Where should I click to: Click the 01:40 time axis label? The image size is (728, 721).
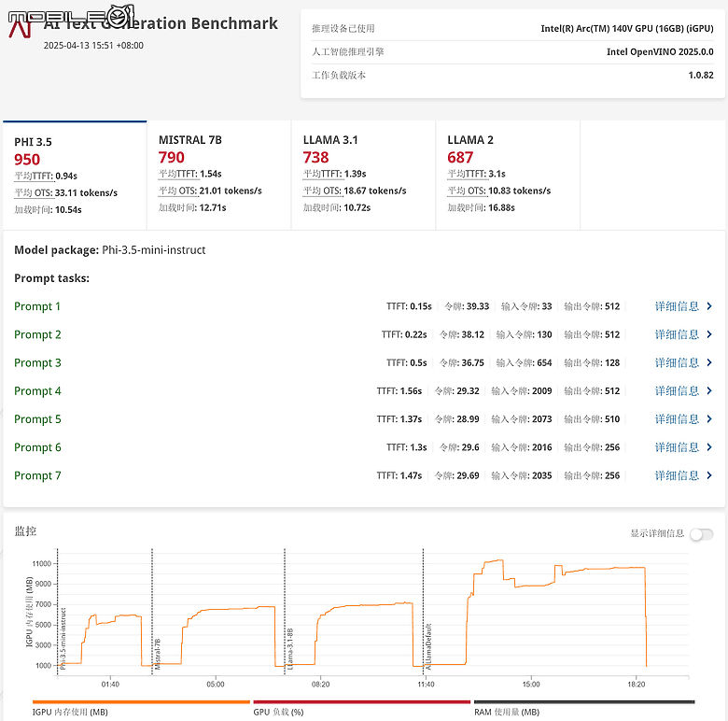coord(110,685)
